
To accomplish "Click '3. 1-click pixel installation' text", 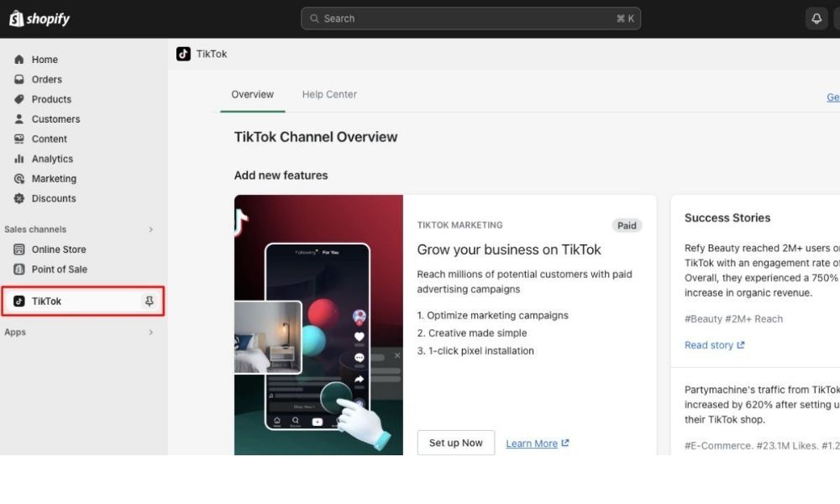I will coord(475,351).
